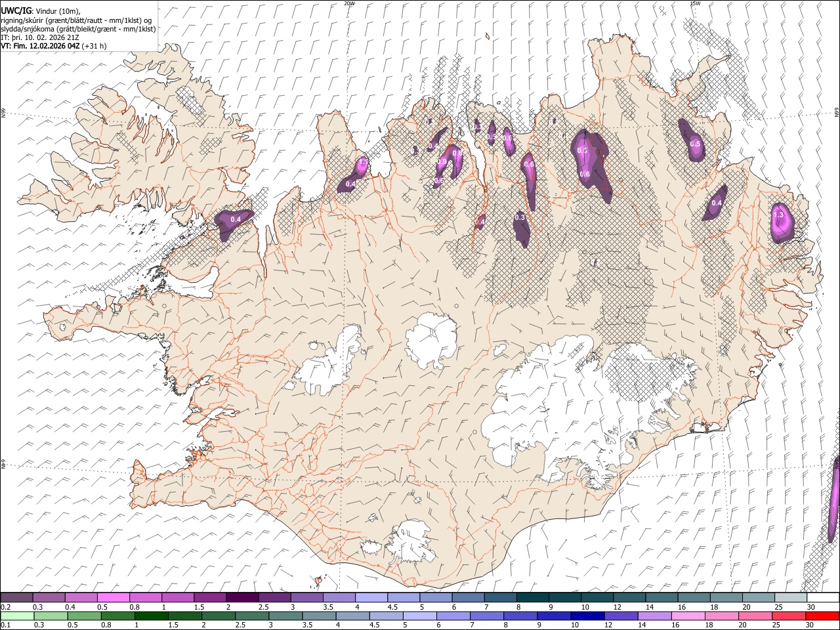The height and width of the screenshot is (630, 840).
Task: Select the rain legend swatch between 4 and 4.5
Action: click(352, 616)
